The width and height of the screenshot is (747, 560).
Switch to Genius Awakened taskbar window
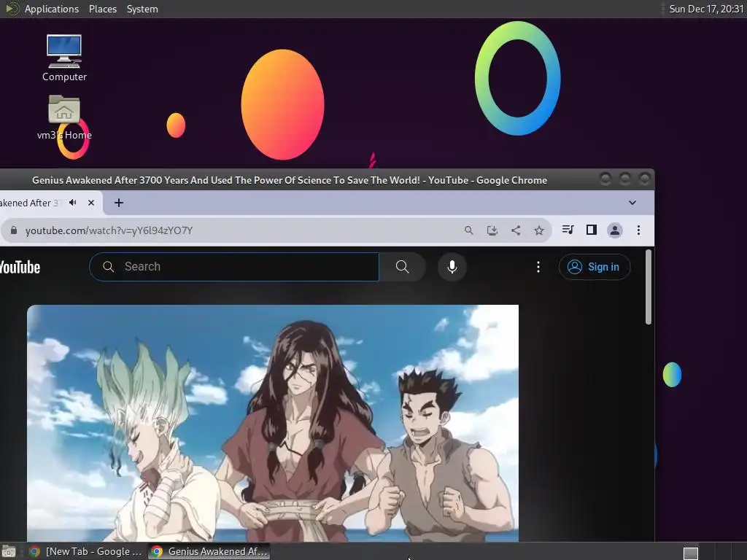[x=209, y=551]
